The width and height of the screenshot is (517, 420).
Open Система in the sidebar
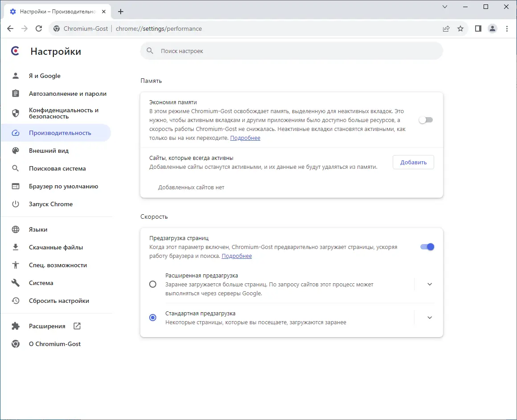pyautogui.click(x=41, y=283)
